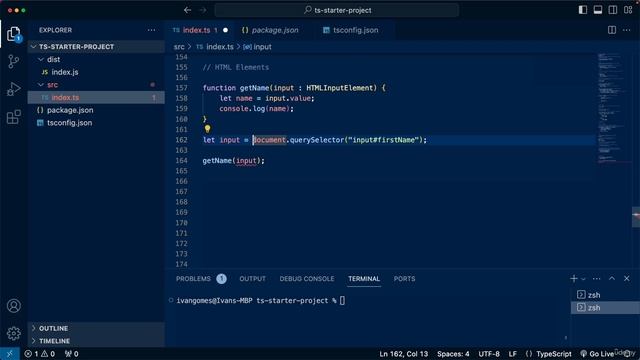
Task: Maximize the panel size with chevron
Action: [612, 278]
